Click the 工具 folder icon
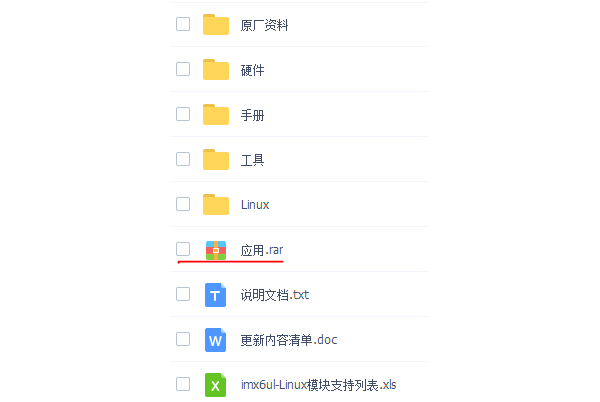The image size is (600, 402). pos(216,159)
